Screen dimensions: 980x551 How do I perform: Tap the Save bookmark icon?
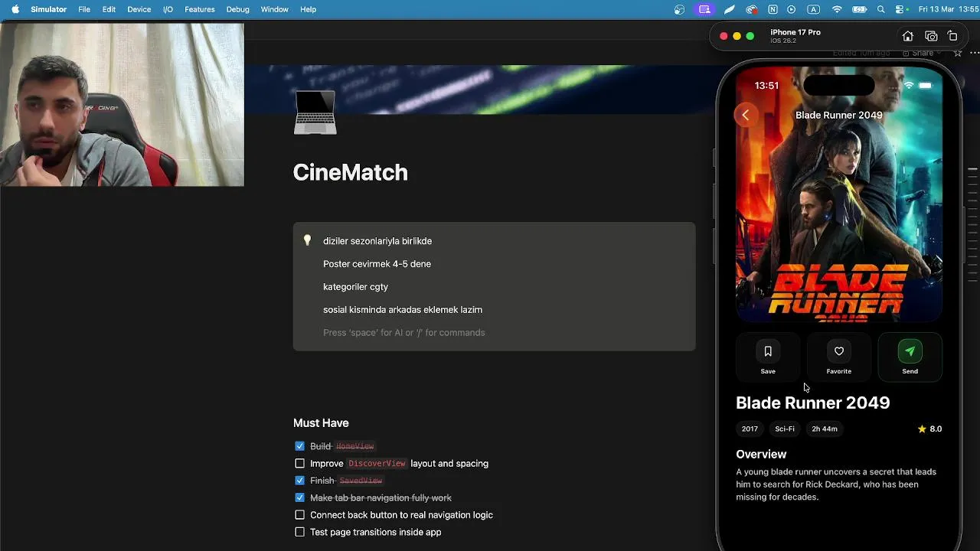pyautogui.click(x=768, y=351)
